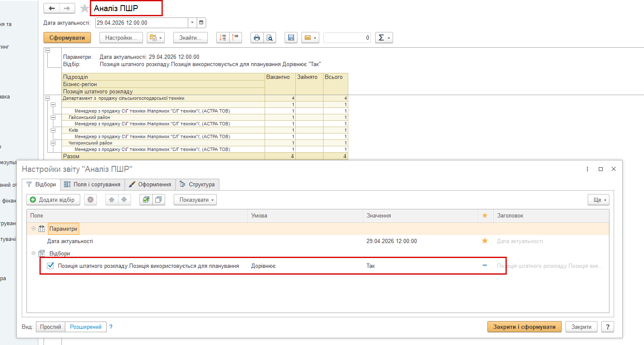The height and width of the screenshot is (345, 644).
Task: Open print preview icon
Action: (x=270, y=38)
